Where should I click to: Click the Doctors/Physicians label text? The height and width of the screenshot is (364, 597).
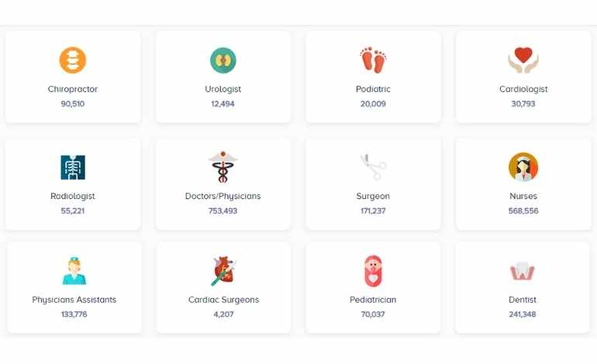pos(223,196)
